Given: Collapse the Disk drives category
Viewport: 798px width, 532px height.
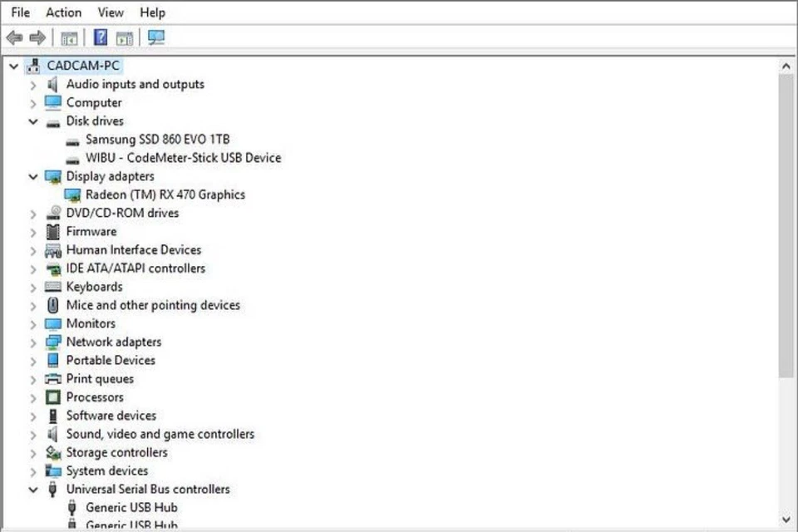Looking at the screenshot, I should click(x=33, y=121).
